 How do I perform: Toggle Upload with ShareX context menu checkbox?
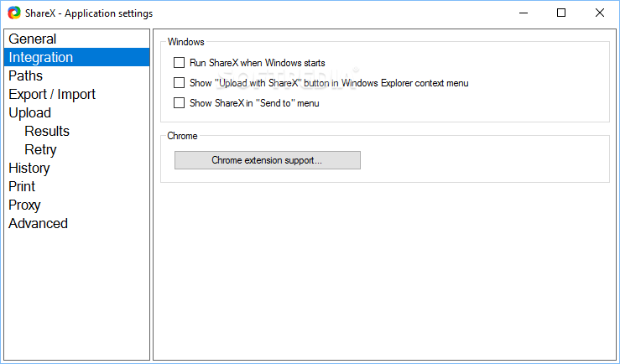pyautogui.click(x=179, y=82)
